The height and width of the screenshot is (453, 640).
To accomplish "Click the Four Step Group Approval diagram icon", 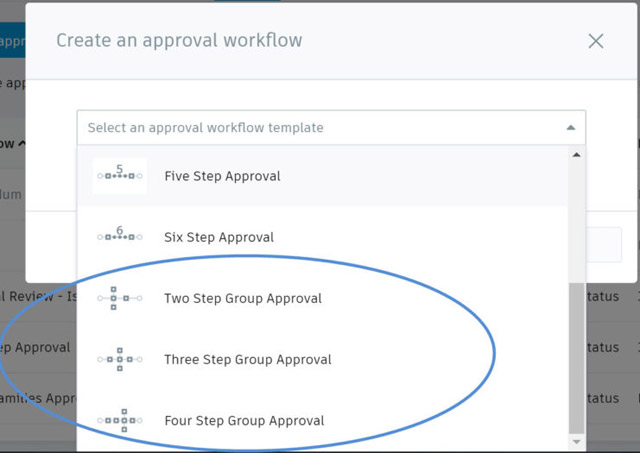I will tap(120, 420).
